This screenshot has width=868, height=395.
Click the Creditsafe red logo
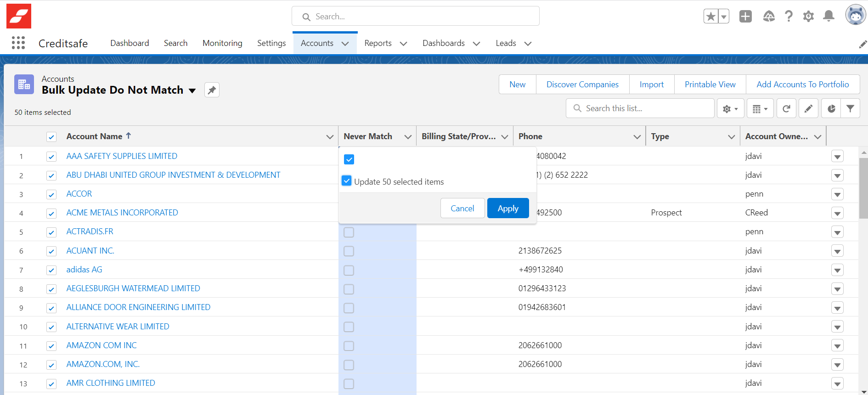click(x=19, y=16)
